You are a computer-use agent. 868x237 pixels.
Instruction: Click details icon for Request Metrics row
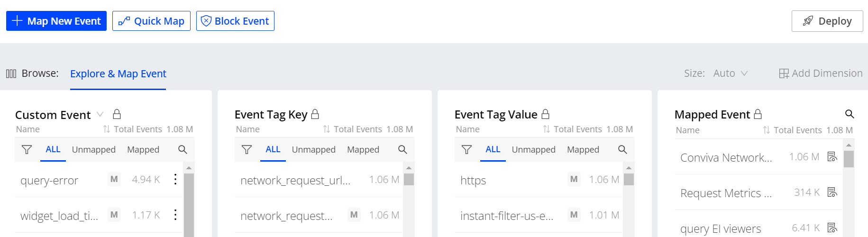pos(832,192)
